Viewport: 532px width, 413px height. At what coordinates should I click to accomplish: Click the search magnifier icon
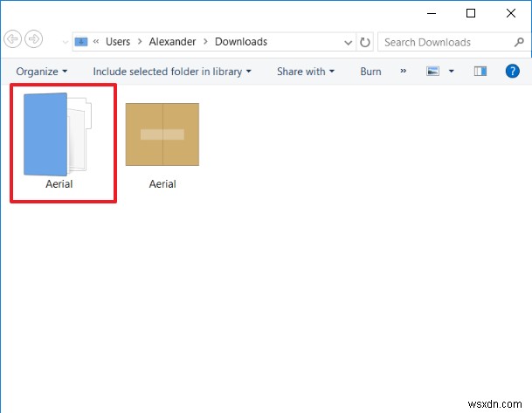coord(519,42)
